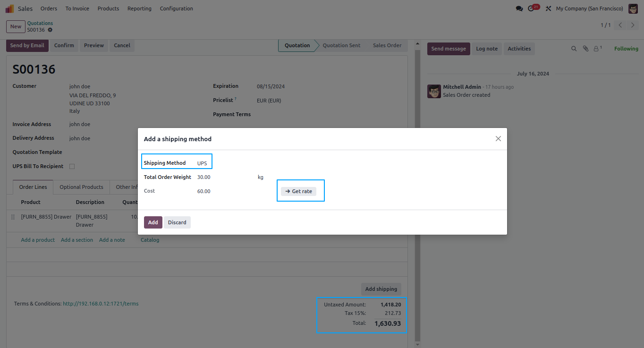Go to the next record arrow
The image size is (644, 348).
click(x=633, y=25)
